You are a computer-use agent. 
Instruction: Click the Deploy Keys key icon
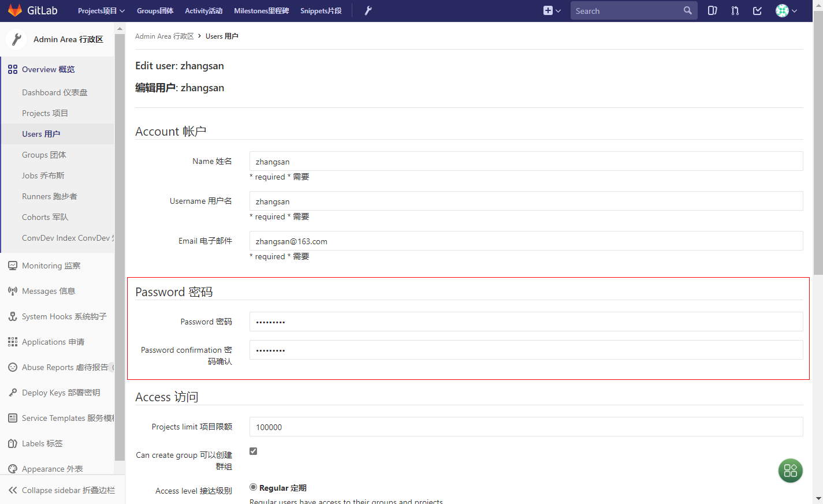(x=13, y=393)
